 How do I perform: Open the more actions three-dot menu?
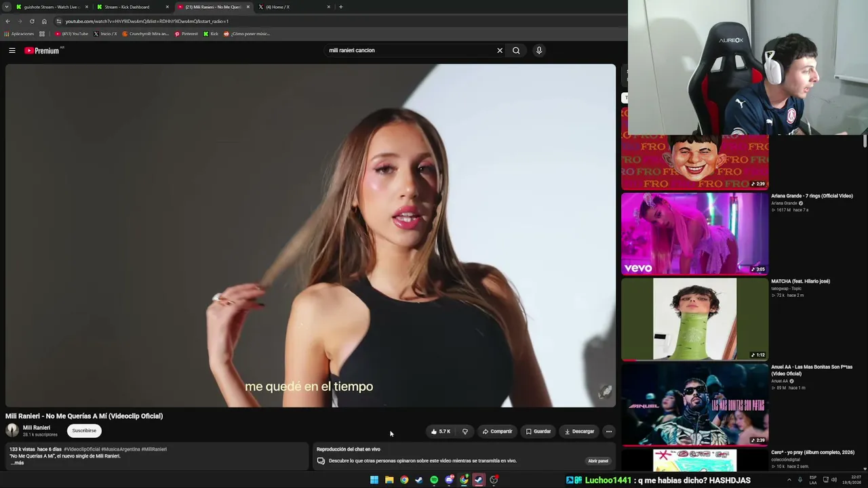(609, 431)
